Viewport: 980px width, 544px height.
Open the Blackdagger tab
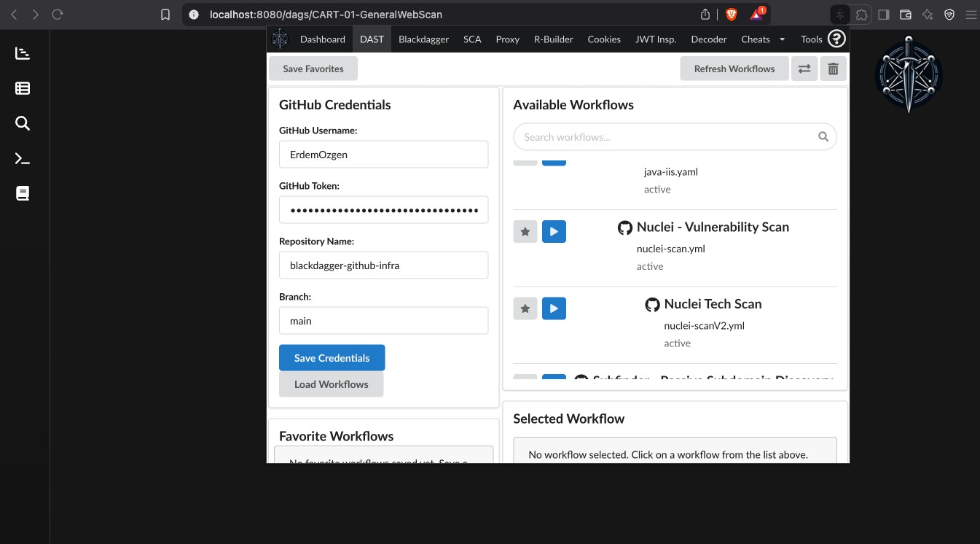[423, 39]
